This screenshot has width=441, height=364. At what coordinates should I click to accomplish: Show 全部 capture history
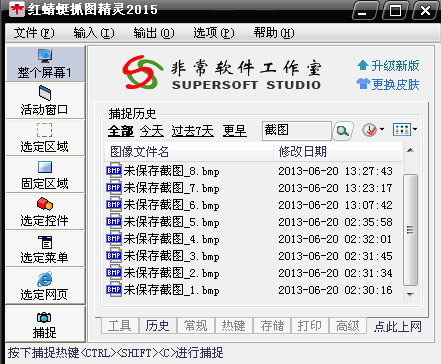121,131
